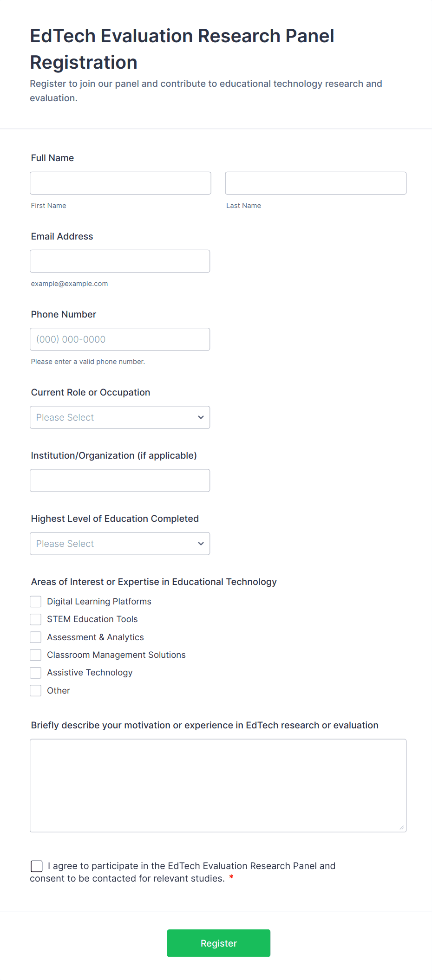Image resolution: width=432 pixels, height=980 pixels.
Task: Check the consent agreement checkbox
Action: coord(37,866)
